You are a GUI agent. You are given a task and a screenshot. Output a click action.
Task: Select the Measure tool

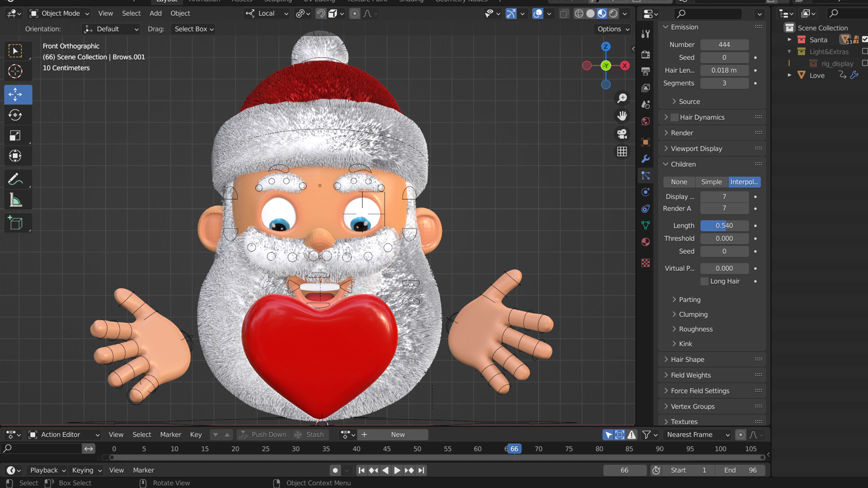tap(15, 200)
